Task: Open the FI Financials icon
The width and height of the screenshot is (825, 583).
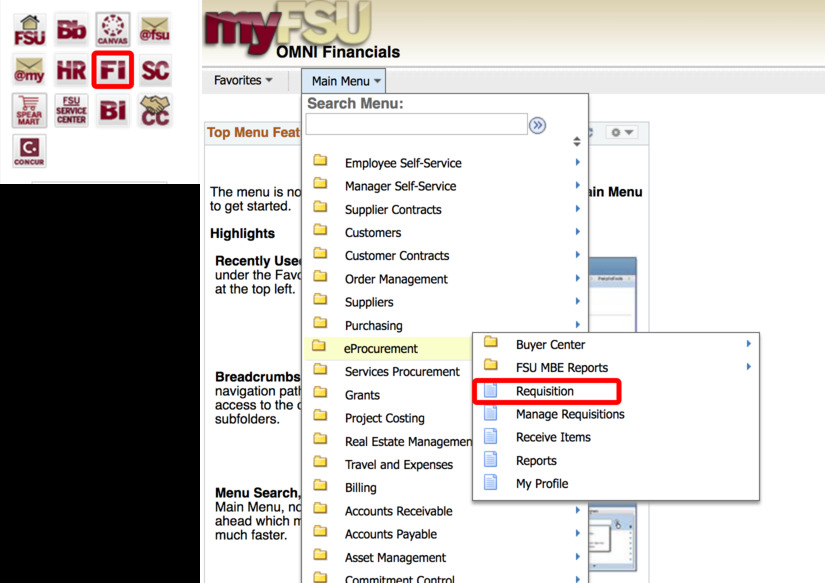Action: coord(113,70)
